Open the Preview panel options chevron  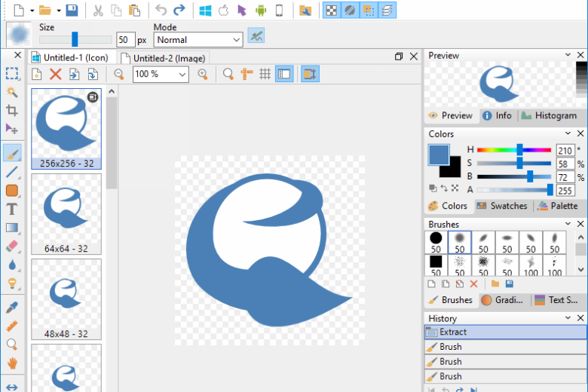click(x=568, y=55)
